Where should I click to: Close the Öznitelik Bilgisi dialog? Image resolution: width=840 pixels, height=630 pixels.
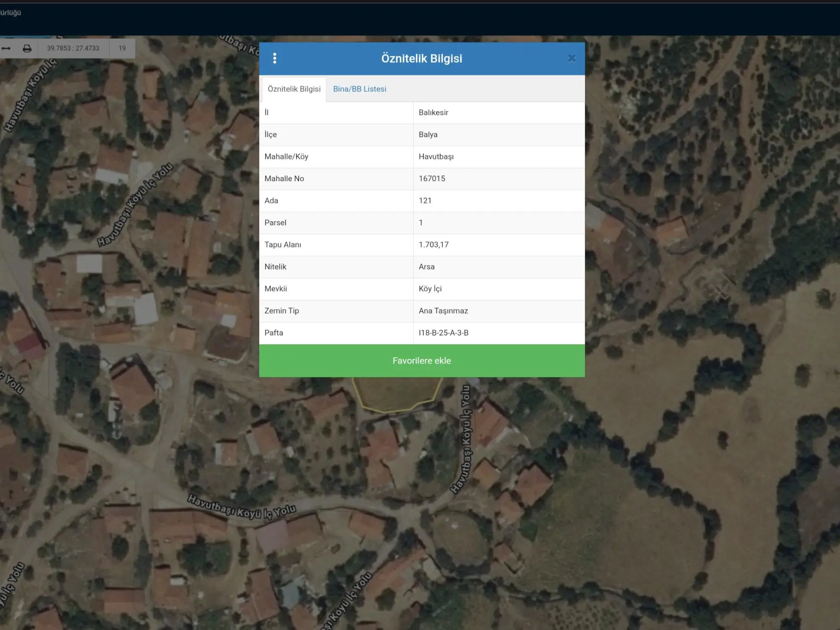572,59
